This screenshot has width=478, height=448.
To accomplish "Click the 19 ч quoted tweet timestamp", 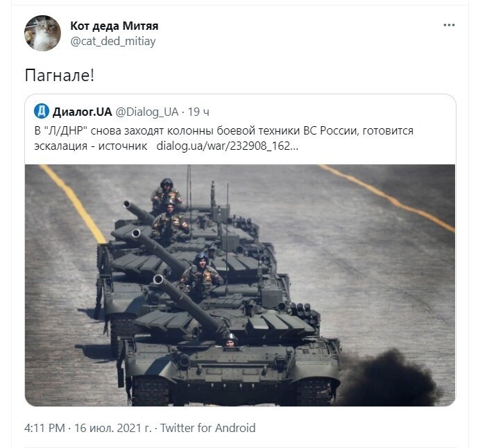I will pos(198,112).
